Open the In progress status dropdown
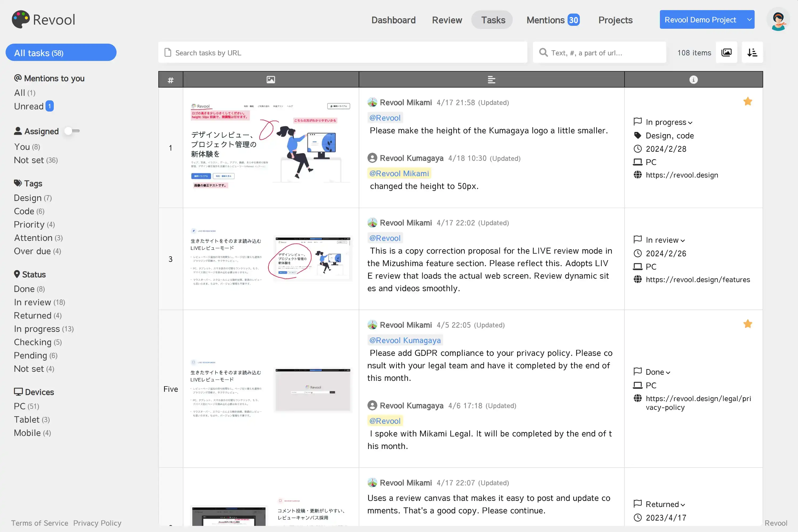 (669, 122)
